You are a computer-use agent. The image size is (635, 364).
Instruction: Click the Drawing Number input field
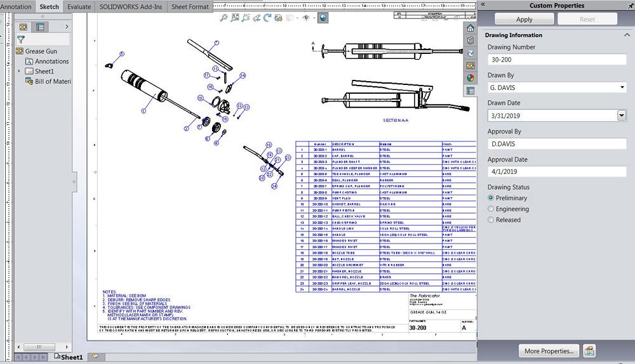click(x=556, y=60)
